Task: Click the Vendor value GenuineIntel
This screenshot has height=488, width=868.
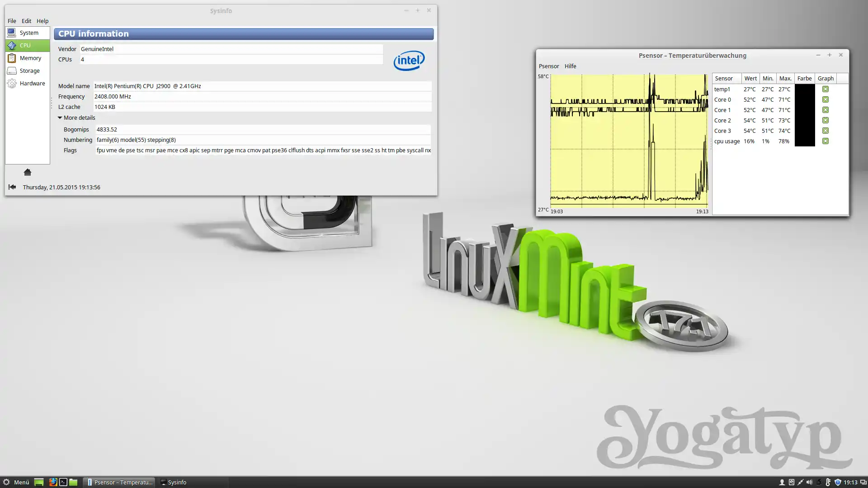Action: (x=231, y=49)
